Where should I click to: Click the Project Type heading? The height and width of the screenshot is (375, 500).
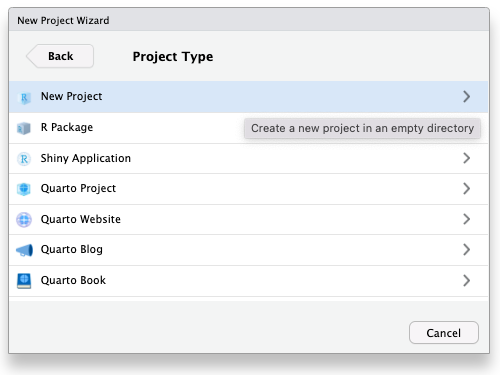point(173,57)
